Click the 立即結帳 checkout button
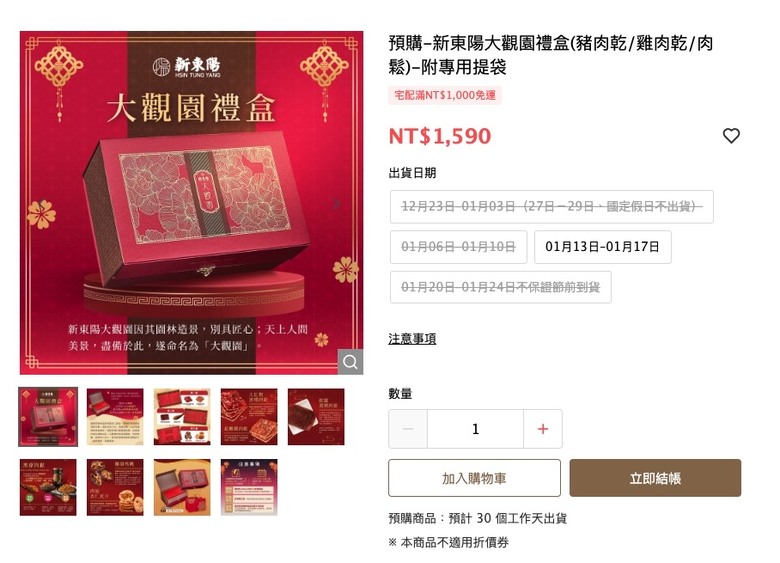780x563 pixels. pos(655,478)
